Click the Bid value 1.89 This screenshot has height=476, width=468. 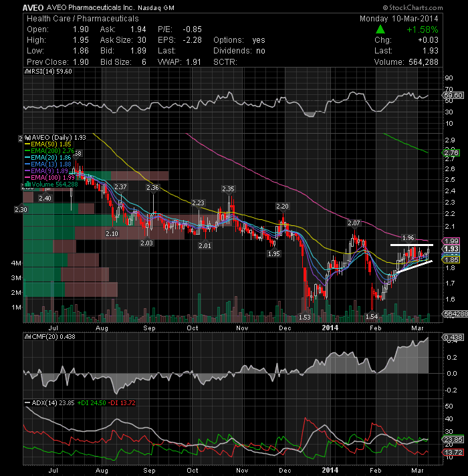[x=138, y=51]
